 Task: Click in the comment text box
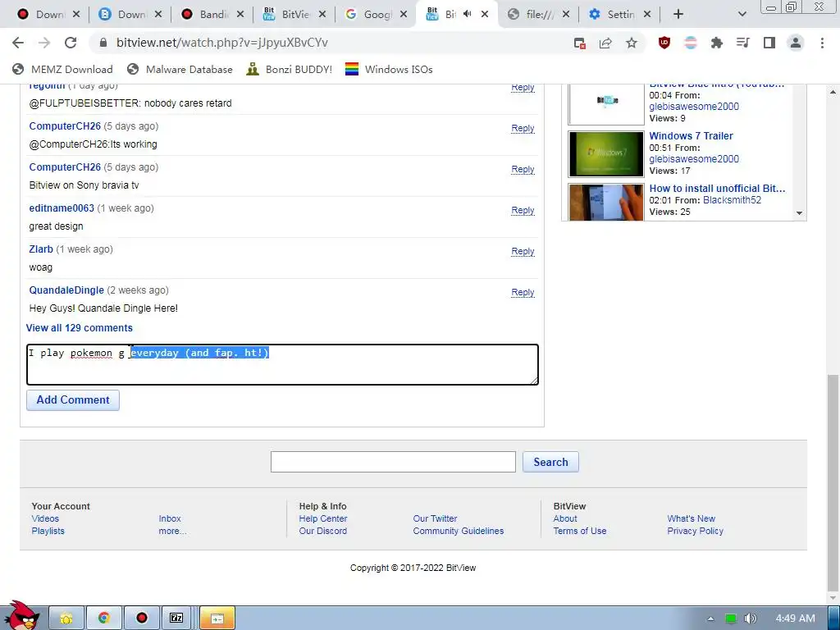pos(282,364)
